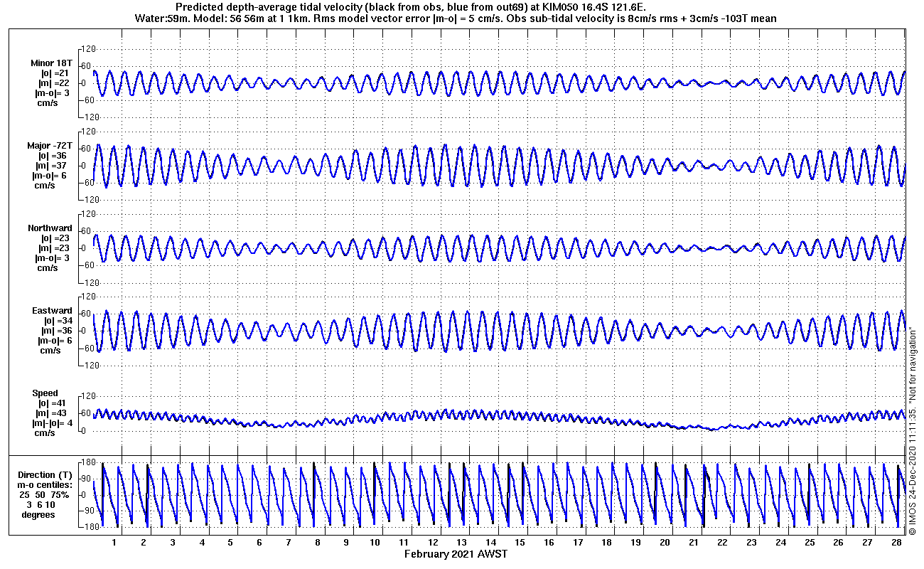Select the 'Eastward' panel label
The image size is (924, 569).
52,311
